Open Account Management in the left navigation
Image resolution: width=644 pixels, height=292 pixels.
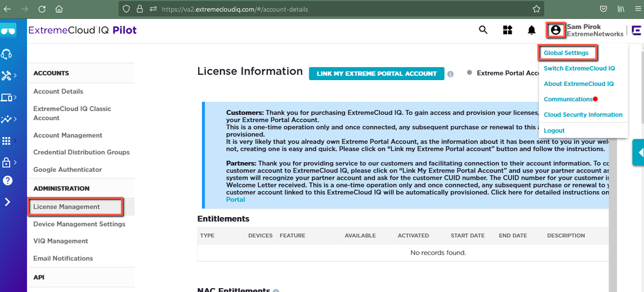(68, 135)
